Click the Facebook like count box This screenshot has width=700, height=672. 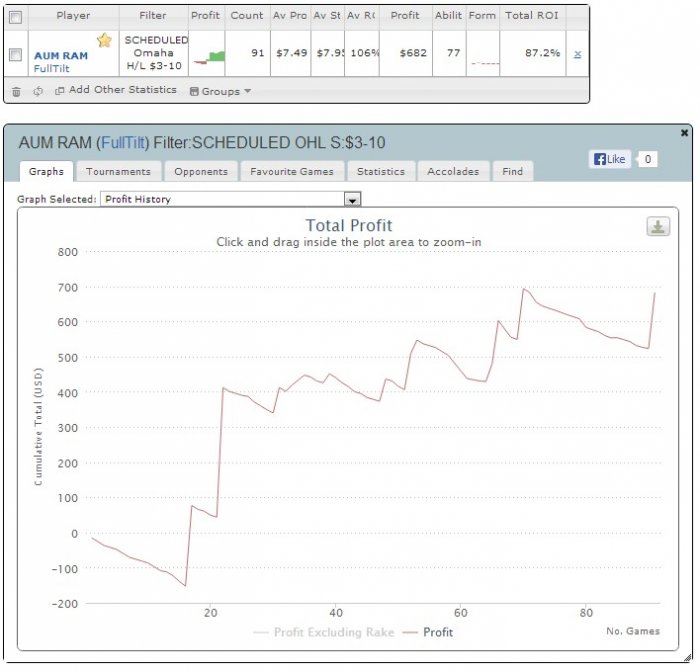[x=648, y=159]
